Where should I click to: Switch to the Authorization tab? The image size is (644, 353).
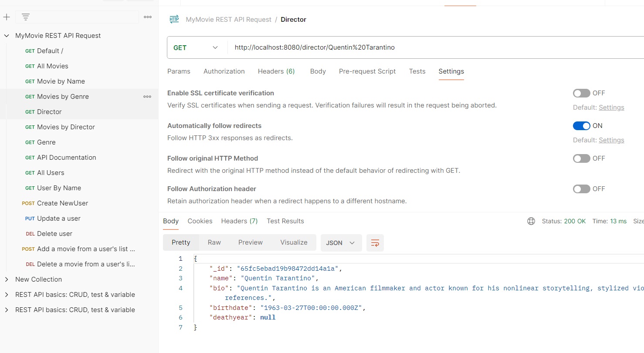point(224,71)
